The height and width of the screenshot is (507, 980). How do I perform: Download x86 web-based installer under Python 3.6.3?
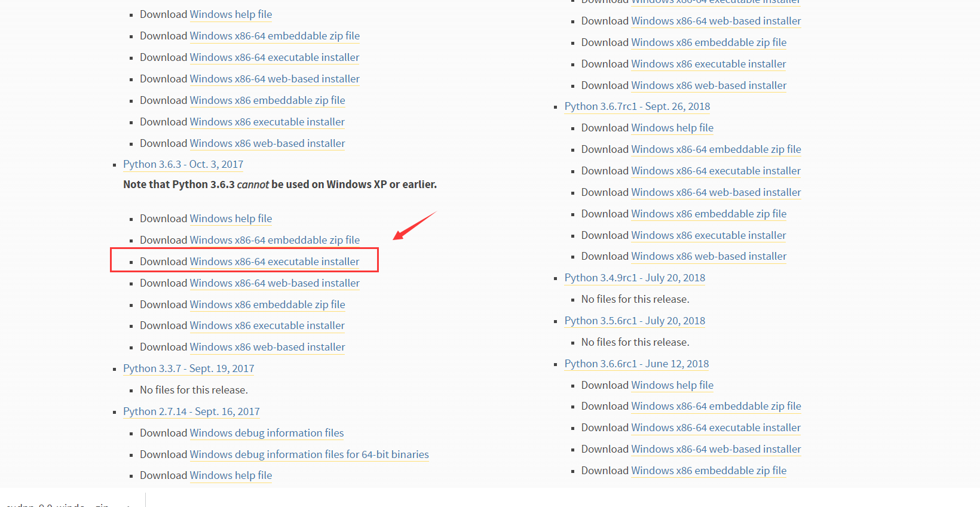pyautogui.click(x=268, y=347)
